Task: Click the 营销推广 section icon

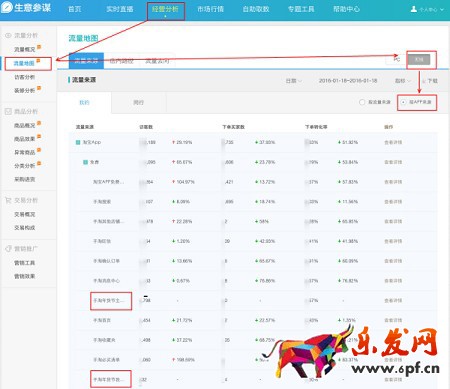Action: [8, 249]
